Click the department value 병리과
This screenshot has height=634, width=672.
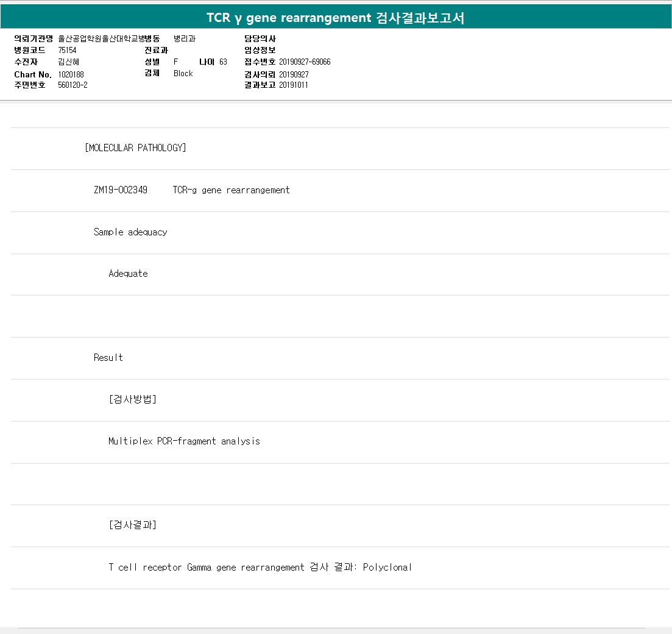coord(185,38)
